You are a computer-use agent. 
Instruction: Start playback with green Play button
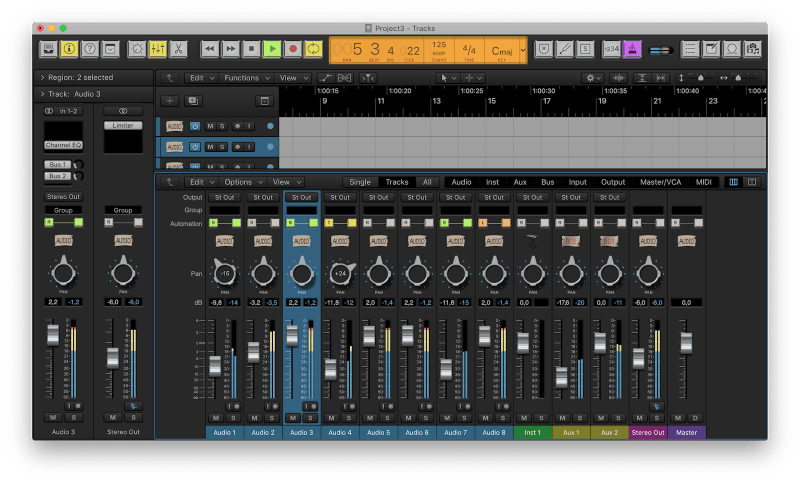(272, 49)
